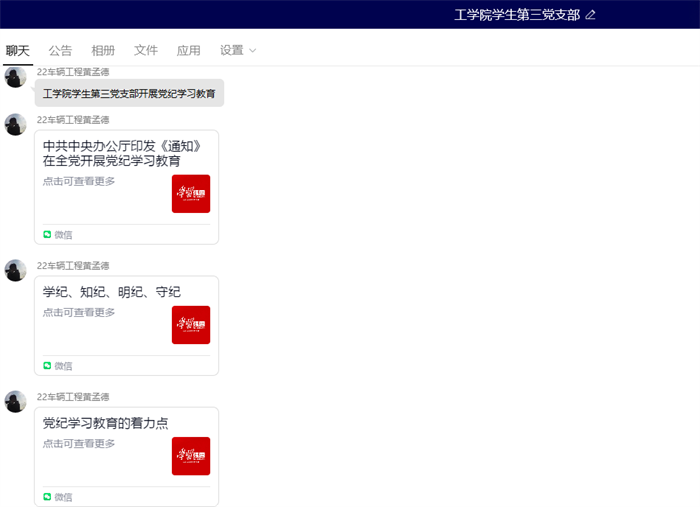Click 点击可查看更多 under 学纪、知纪 title
The width and height of the screenshot is (700, 507).
79,312
